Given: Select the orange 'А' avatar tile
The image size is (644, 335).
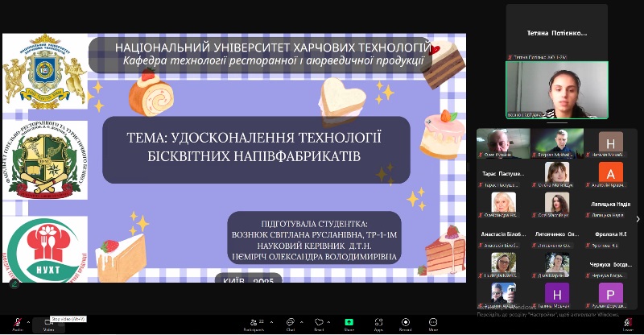Looking at the screenshot, I should click(610, 174).
